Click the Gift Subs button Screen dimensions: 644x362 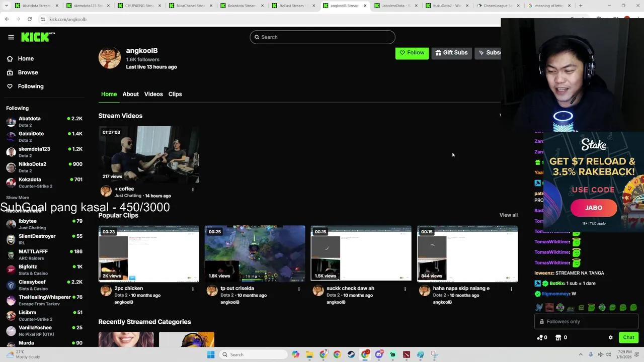[x=451, y=53]
